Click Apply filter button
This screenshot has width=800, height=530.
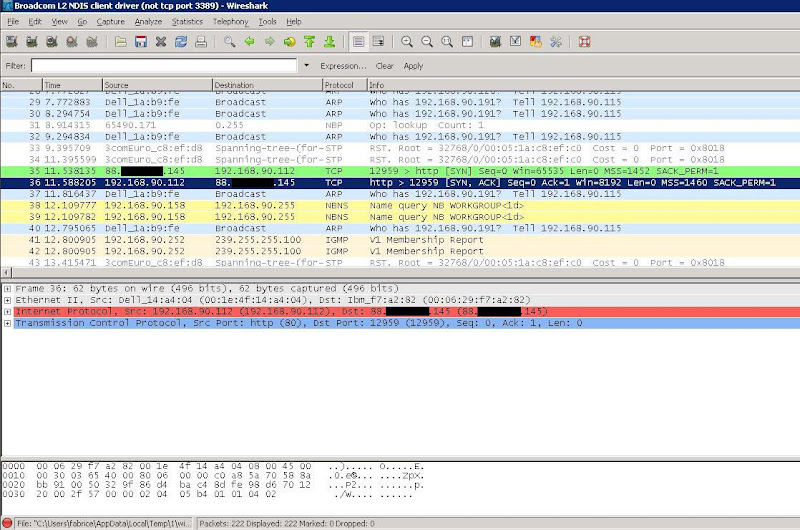413,66
